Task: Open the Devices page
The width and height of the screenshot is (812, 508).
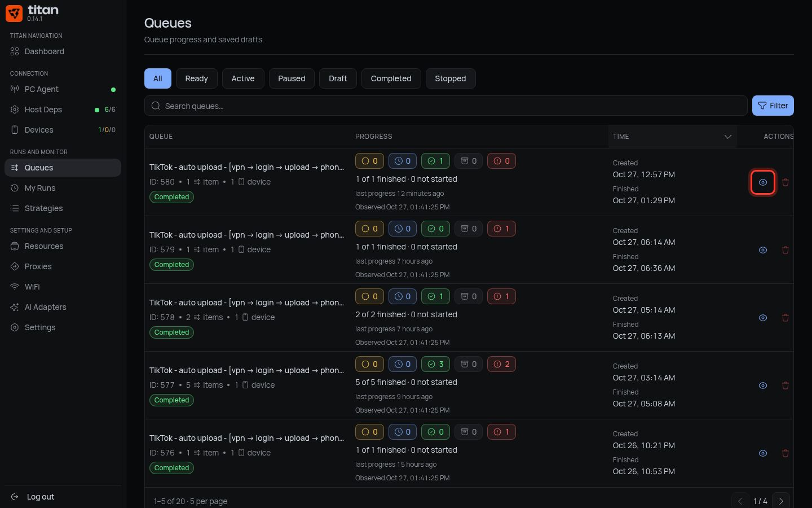Action: pyautogui.click(x=63, y=130)
